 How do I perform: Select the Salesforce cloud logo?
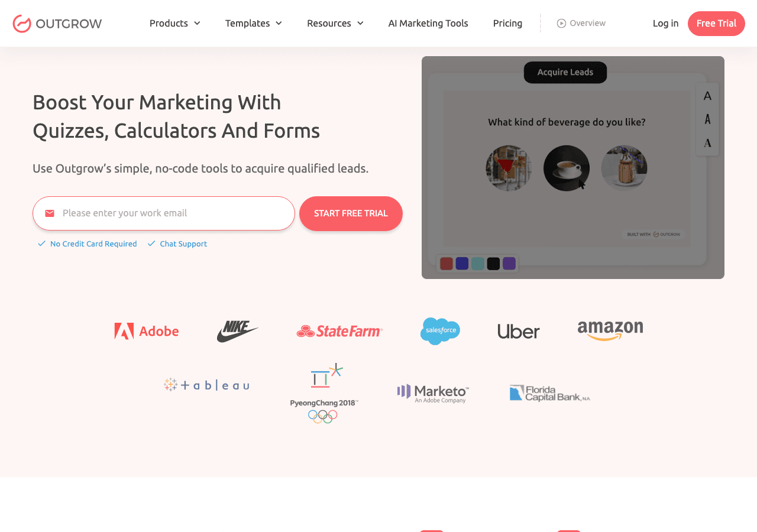click(x=440, y=331)
